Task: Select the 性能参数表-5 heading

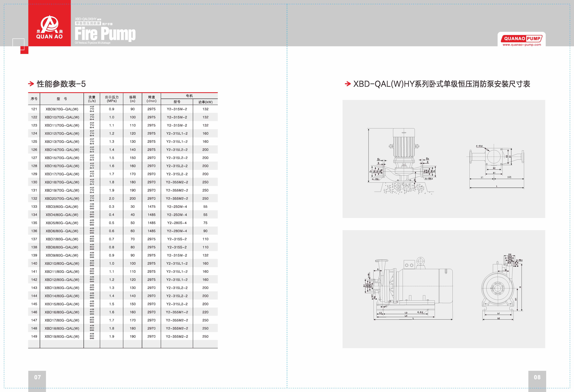Action: [x=61, y=84]
